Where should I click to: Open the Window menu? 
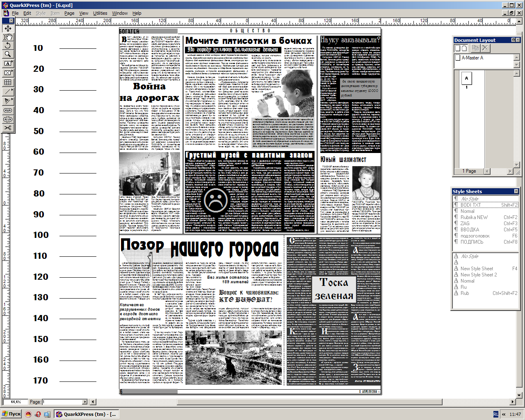click(x=120, y=13)
